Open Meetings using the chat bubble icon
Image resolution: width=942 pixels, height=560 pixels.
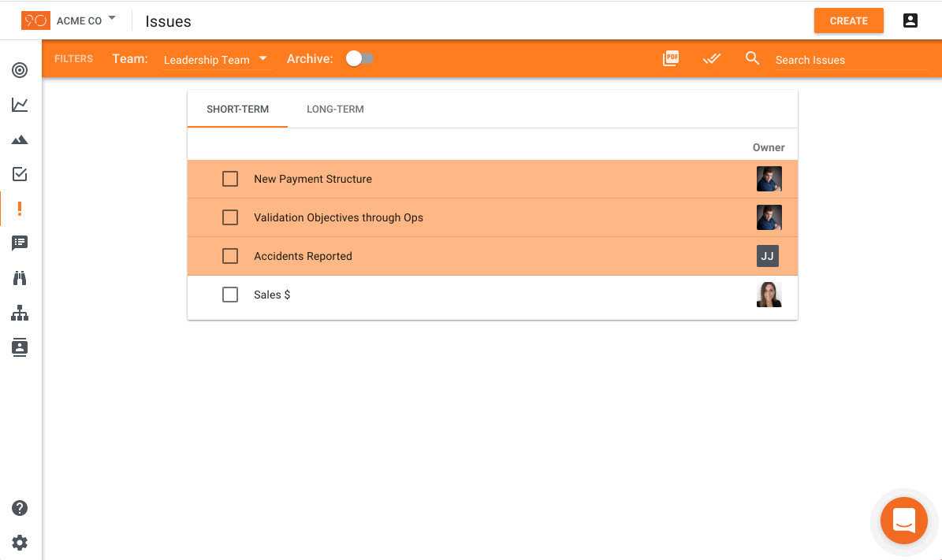pos(20,243)
